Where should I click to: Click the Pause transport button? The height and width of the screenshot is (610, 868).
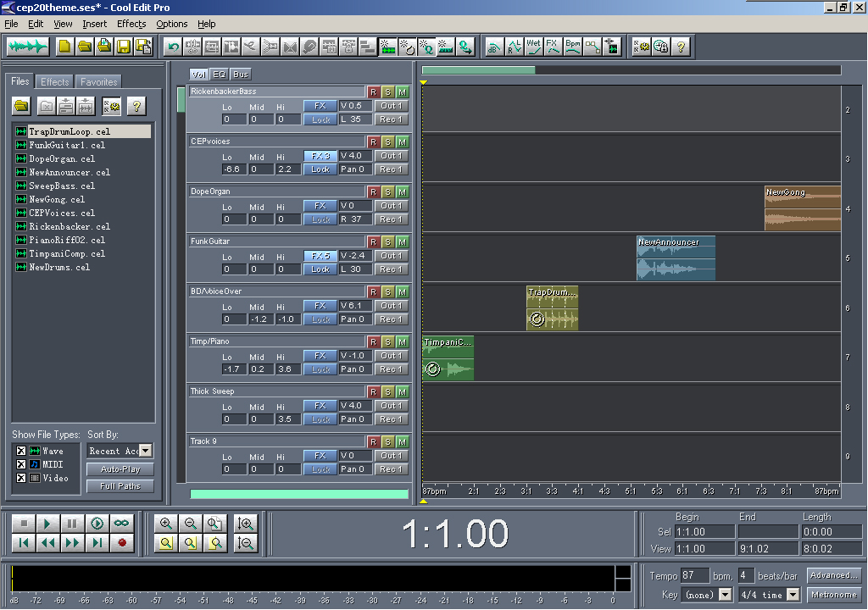point(72,523)
